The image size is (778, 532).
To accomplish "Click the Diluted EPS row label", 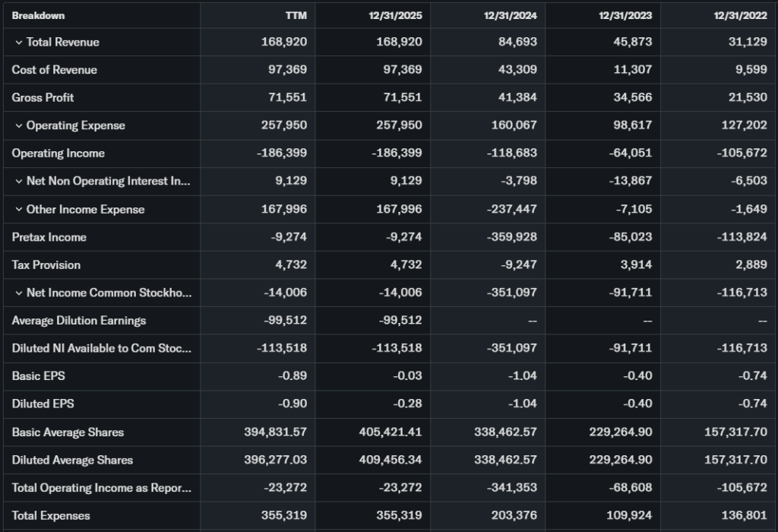I will (x=43, y=404).
